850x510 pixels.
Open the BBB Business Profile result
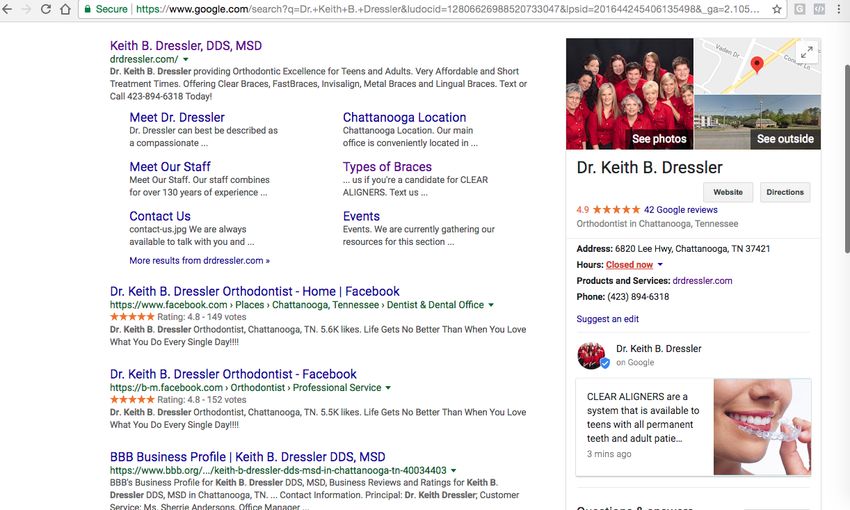pos(248,457)
